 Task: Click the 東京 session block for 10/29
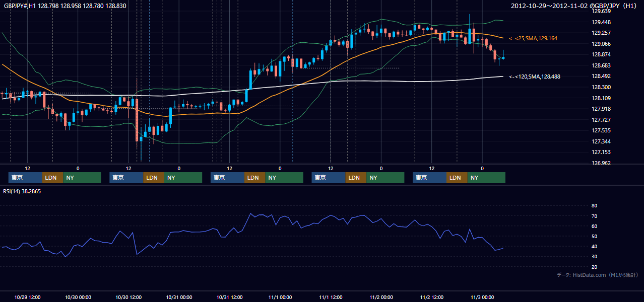pos(25,178)
